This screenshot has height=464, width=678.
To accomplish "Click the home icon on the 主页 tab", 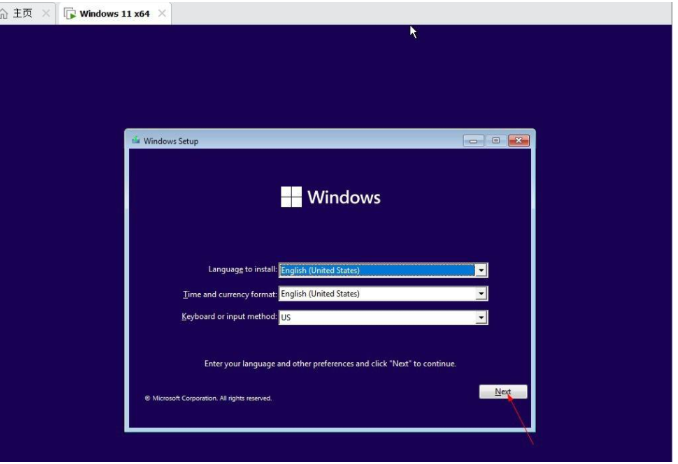I will tap(3, 13).
